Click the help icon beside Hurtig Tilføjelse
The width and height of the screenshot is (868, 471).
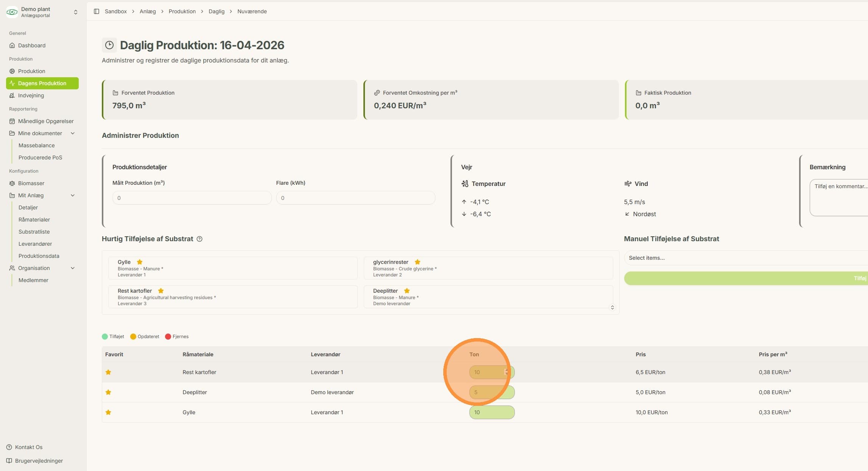pyautogui.click(x=199, y=239)
